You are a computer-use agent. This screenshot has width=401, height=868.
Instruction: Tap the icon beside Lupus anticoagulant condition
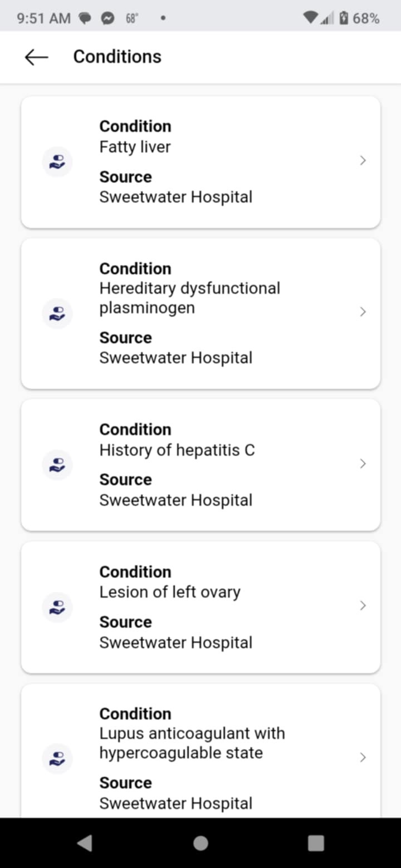click(57, 758)
